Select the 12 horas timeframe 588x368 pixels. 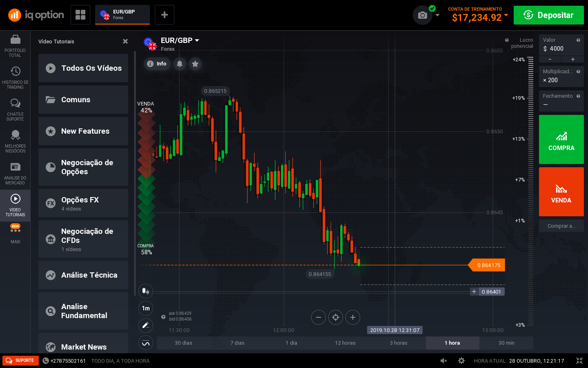click(345, 343)
